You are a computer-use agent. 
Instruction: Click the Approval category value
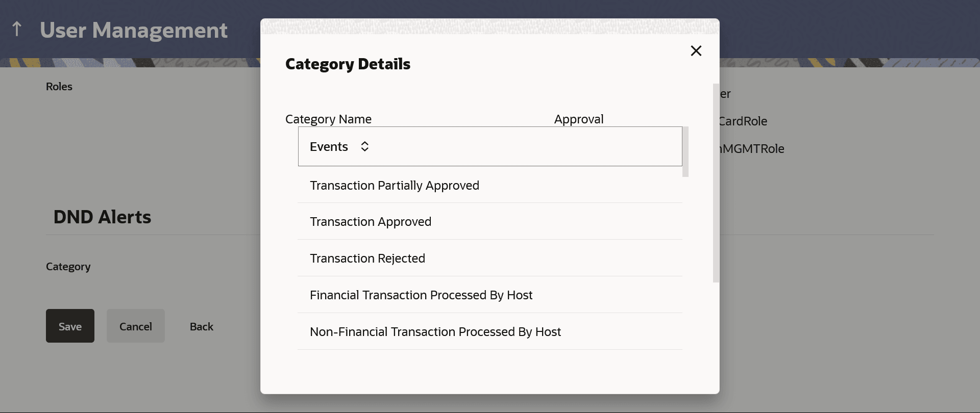point(578,119)
